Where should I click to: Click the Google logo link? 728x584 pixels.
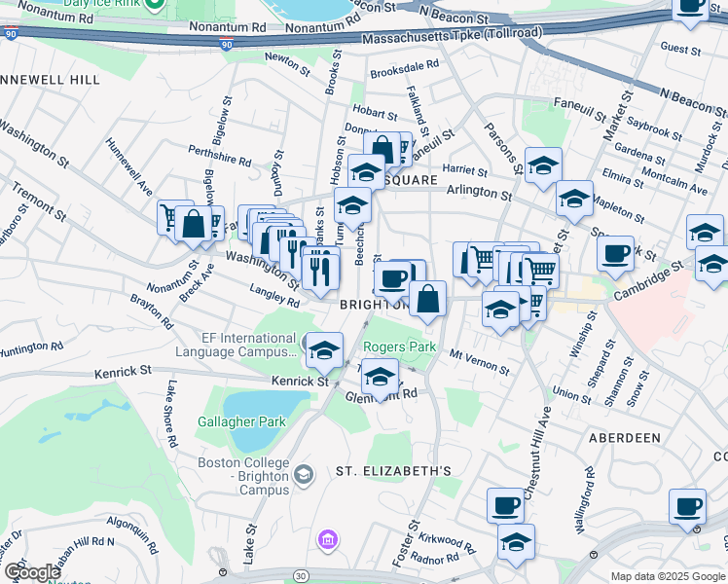pos(32,572)
